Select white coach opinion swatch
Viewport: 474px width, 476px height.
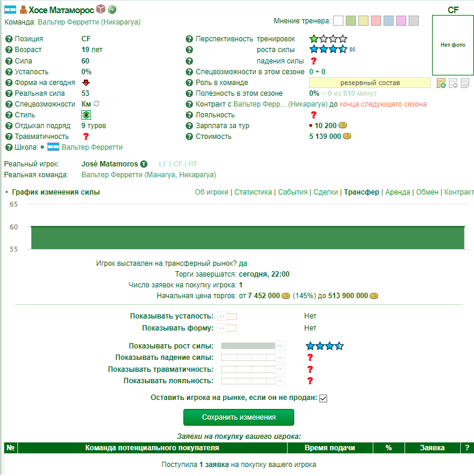point(338,20)
